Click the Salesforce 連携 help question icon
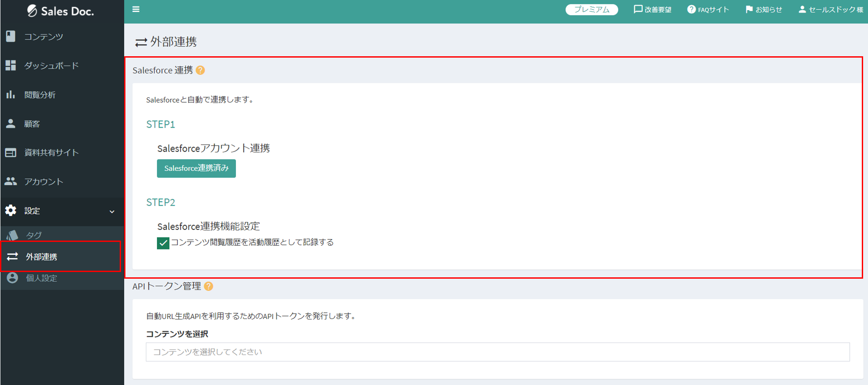Screen dimensions: 868x385 click(x=200, y=70)
